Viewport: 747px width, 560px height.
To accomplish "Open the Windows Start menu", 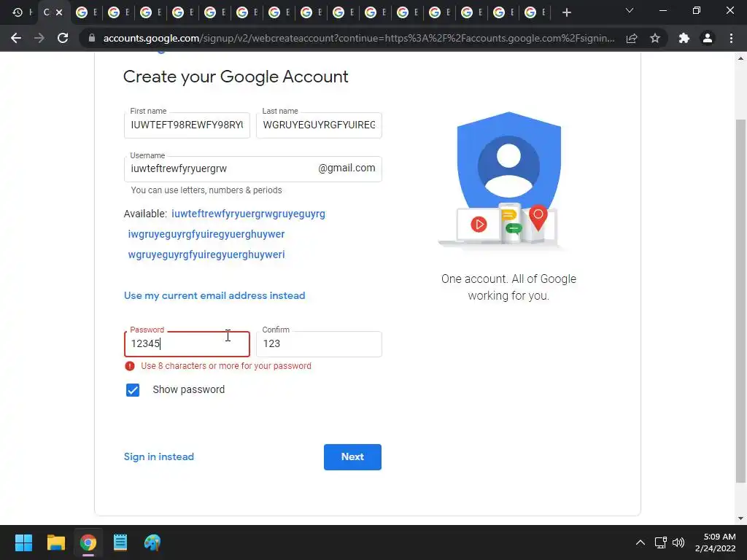I will [23, 542].
